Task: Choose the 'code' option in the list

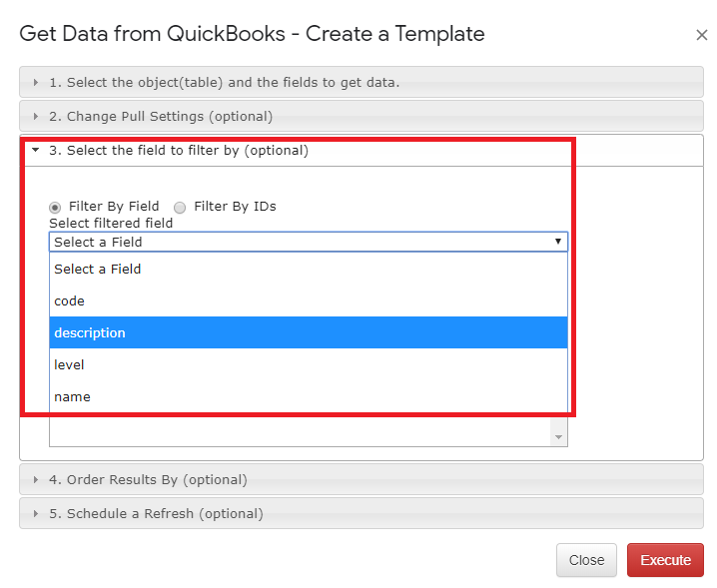Action: [309, 300]
